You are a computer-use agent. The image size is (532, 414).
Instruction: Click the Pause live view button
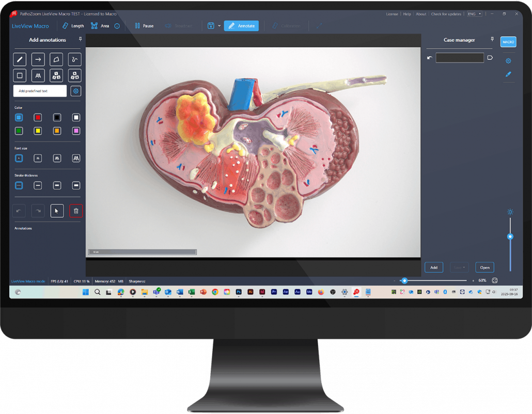tap(144, 26)
